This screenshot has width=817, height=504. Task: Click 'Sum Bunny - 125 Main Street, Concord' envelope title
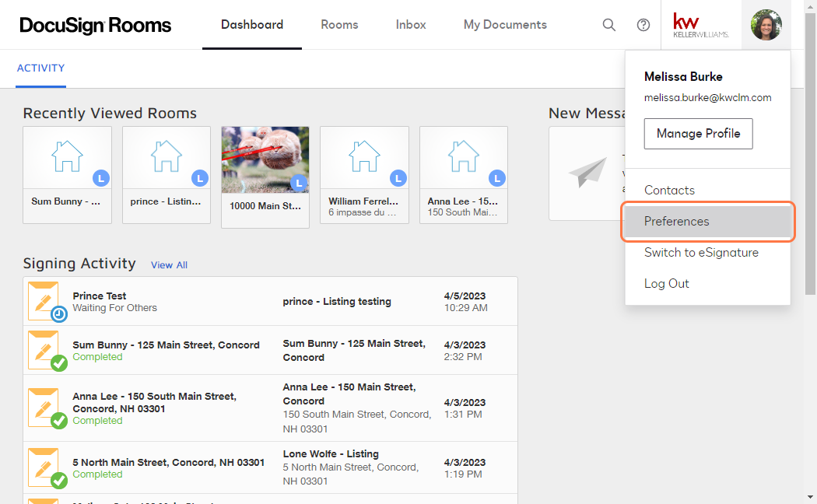click(x=166, y=345)
